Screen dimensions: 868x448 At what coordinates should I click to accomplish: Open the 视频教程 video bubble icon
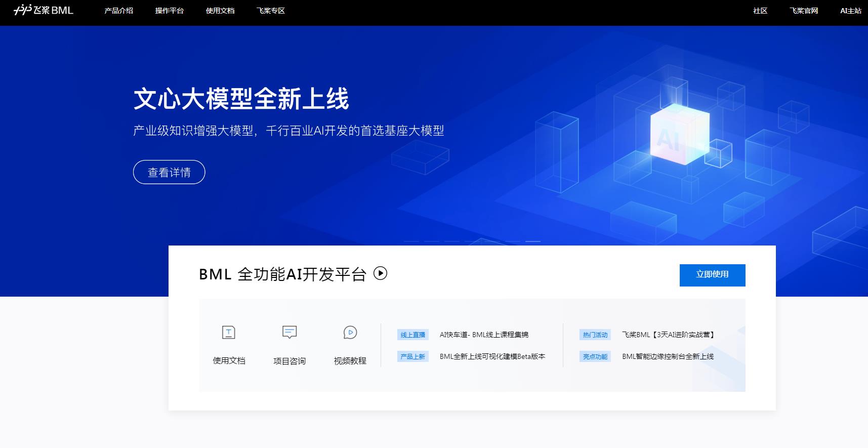click(350, 333)
